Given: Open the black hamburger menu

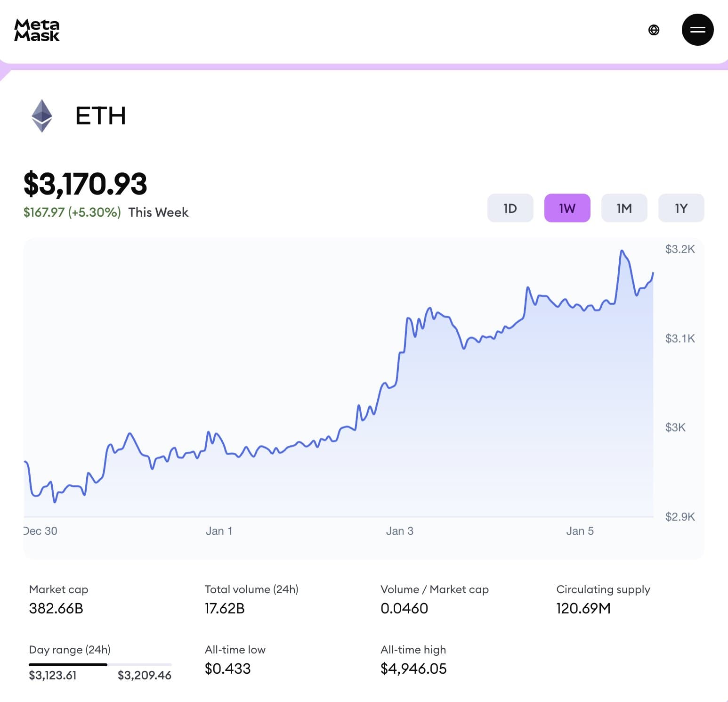Looking at the screenshot, I should pyautogui.click(x=697, y=30).
